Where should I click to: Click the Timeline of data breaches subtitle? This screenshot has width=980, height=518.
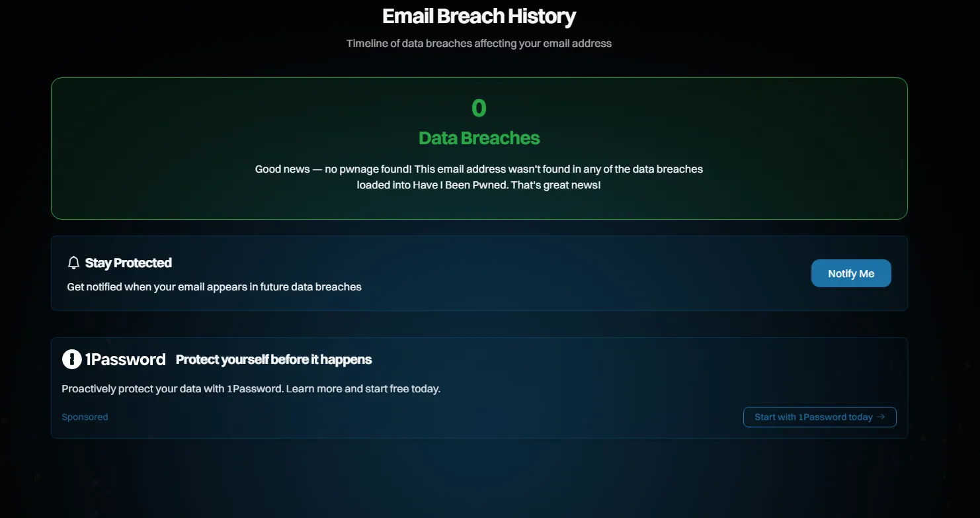coord(479,44)
